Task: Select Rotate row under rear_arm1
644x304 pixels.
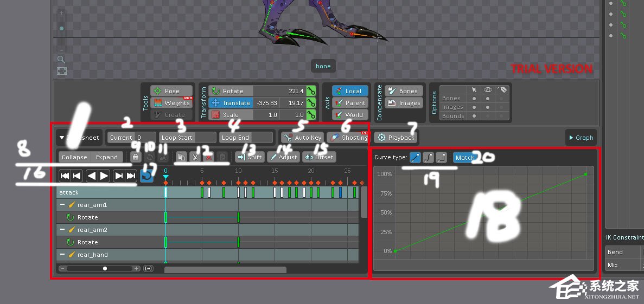Action: coord(207,217)
